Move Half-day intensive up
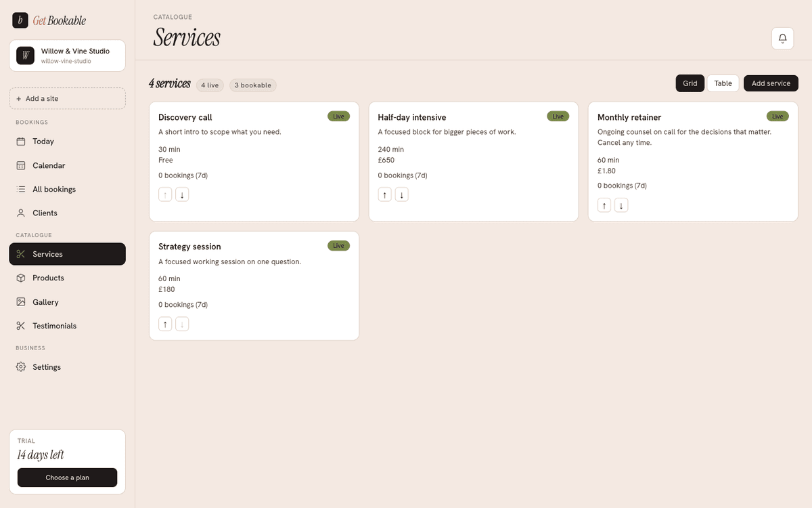This screenshot has width=812, height=508. tap(384, 194)
